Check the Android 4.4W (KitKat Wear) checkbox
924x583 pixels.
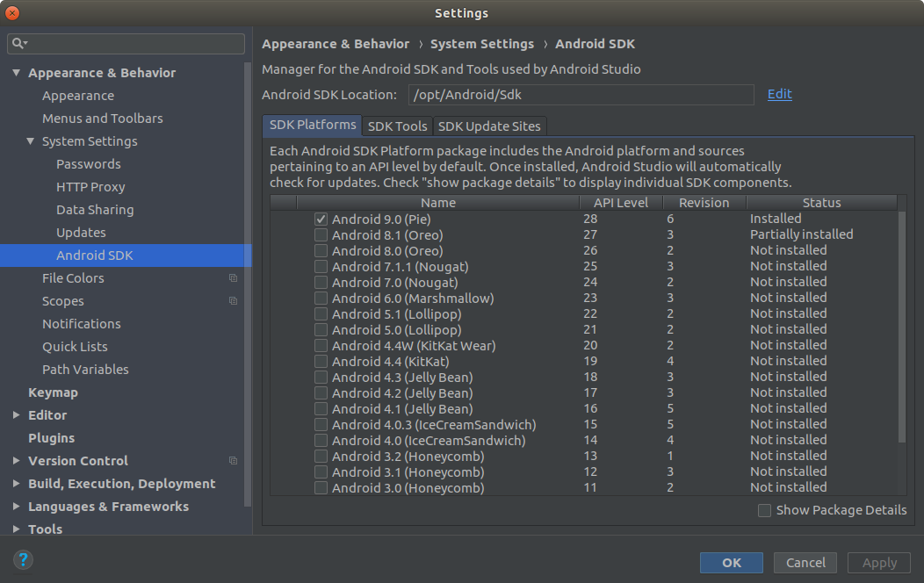point(321,346)
